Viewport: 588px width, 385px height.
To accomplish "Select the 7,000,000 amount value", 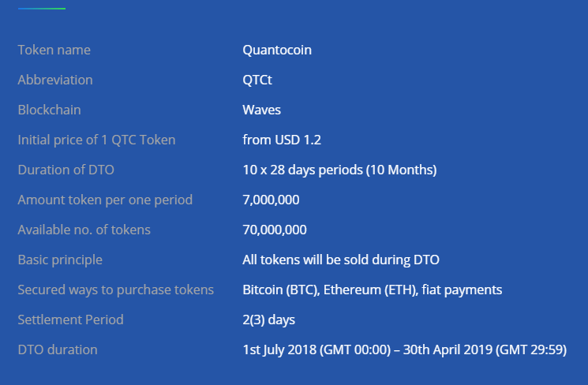I will [x=271, y=200].
